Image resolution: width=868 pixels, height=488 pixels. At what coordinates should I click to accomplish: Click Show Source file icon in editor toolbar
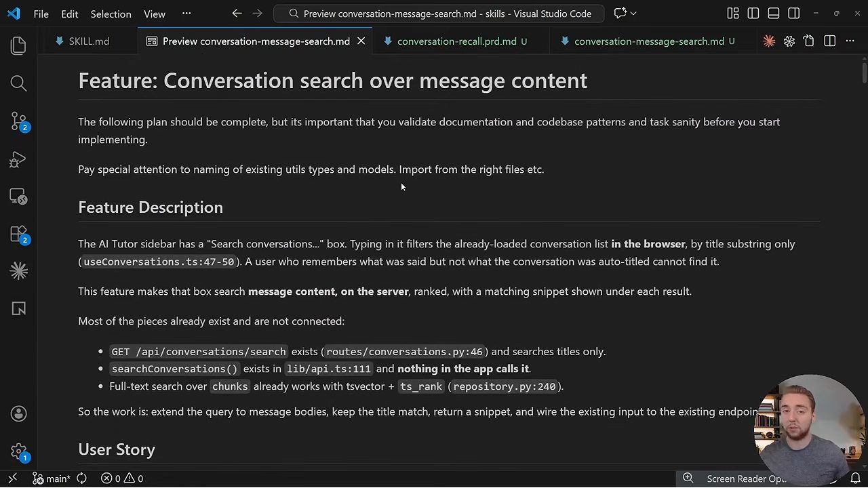coord(809,41)
